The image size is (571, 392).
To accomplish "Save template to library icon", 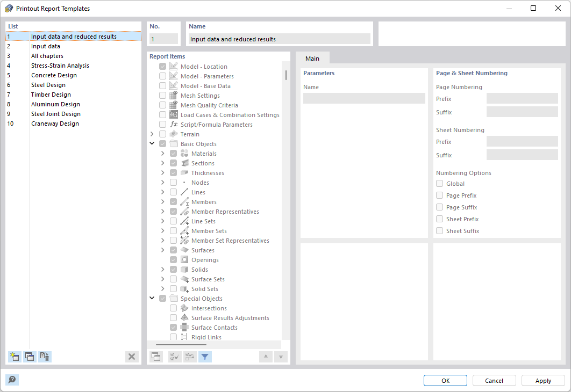I will (x=45, y=357).
